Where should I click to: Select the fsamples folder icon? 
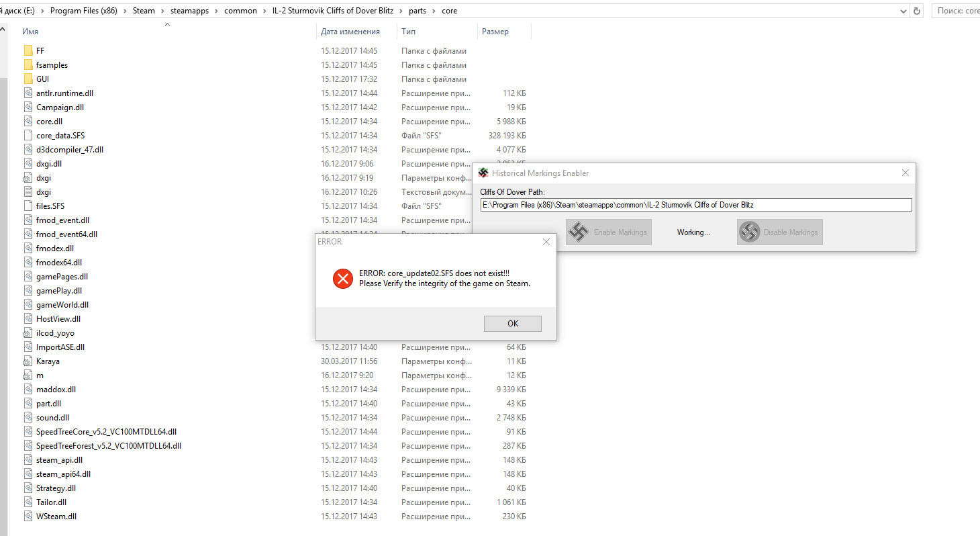pyautogui.click(x=28, y=65)
